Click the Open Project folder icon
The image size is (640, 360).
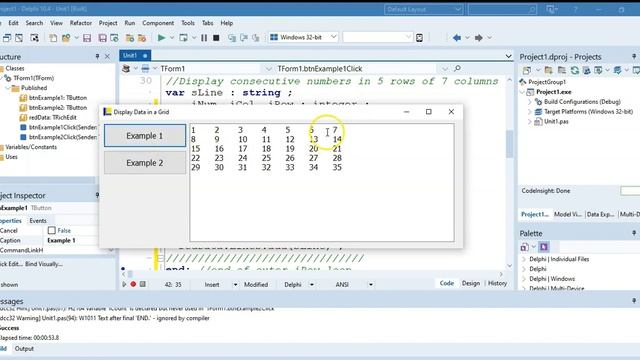[x=66, y=38]
